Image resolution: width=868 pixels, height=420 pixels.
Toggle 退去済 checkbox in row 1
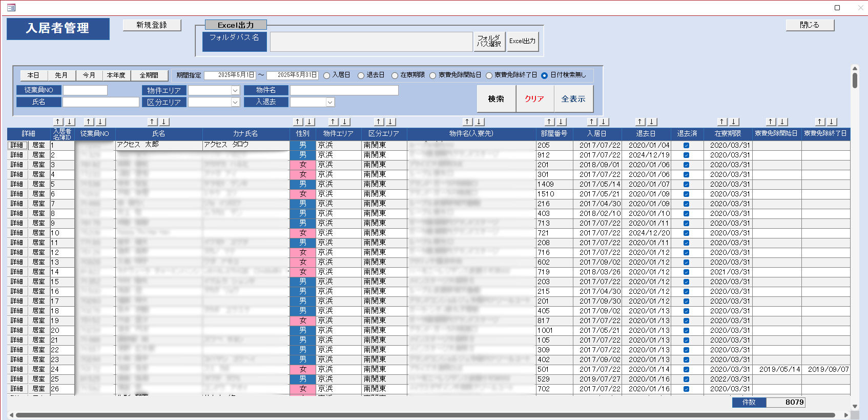[686, 146]
